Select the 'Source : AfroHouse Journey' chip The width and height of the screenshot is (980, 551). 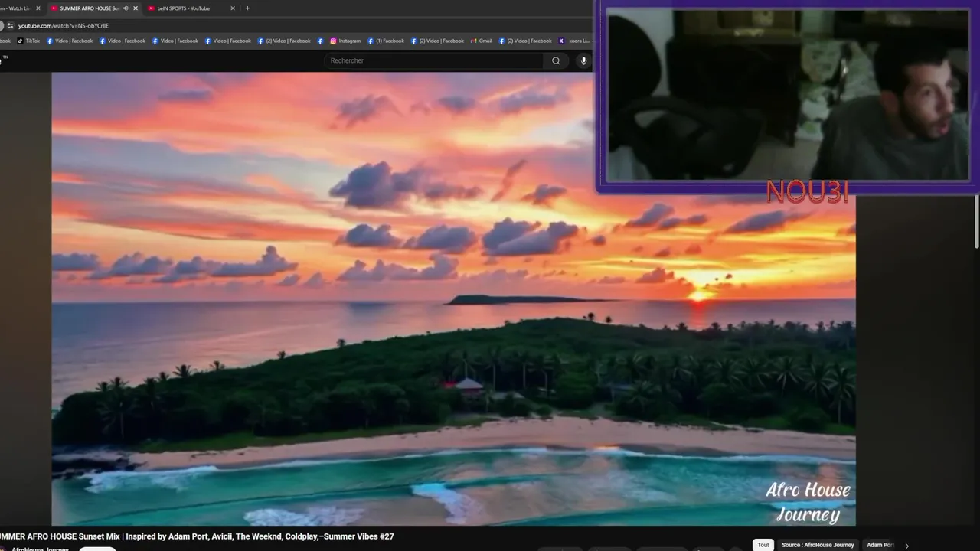tap(818, 545)
